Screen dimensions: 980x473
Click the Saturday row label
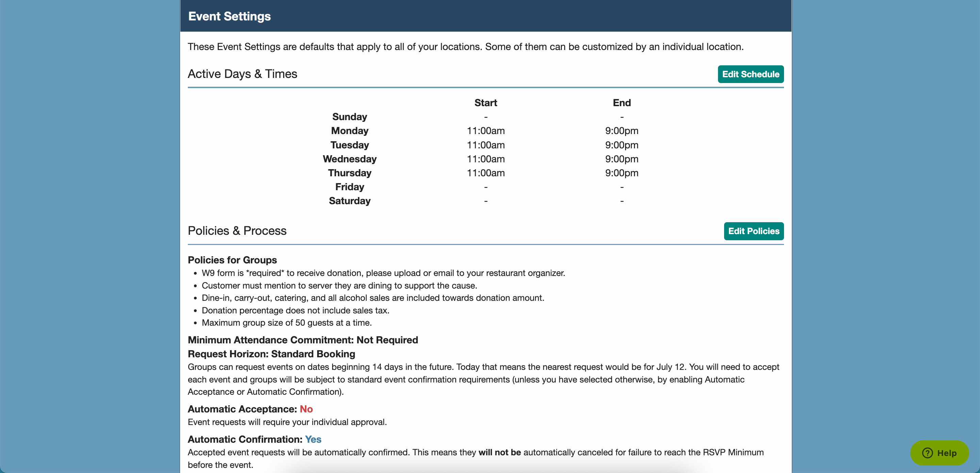pyautogui.click(x=349, y=201)
